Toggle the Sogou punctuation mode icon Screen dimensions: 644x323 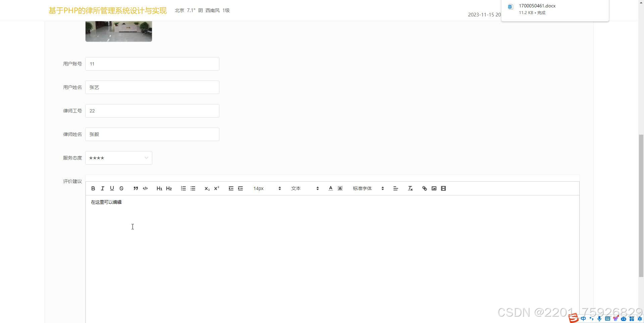[x=591, y=319]
